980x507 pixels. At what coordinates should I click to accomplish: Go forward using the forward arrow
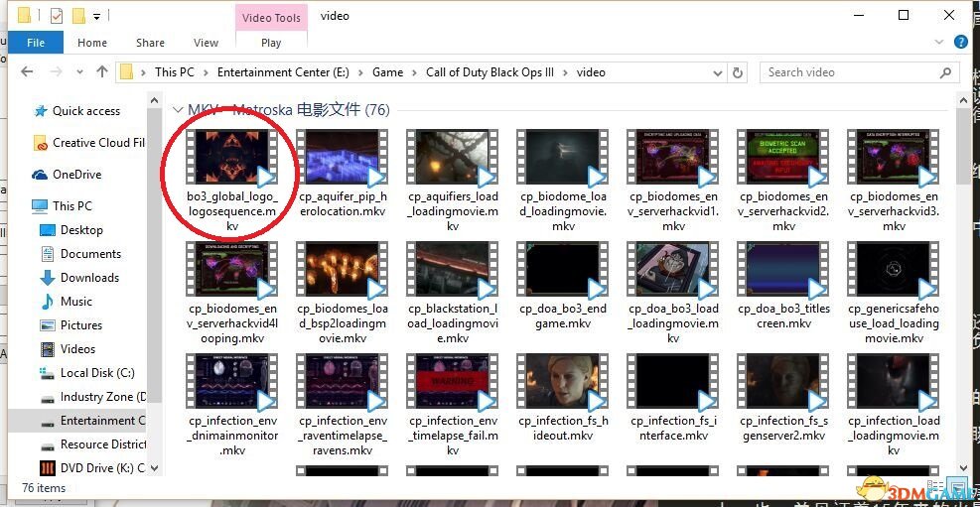[56, 71]
